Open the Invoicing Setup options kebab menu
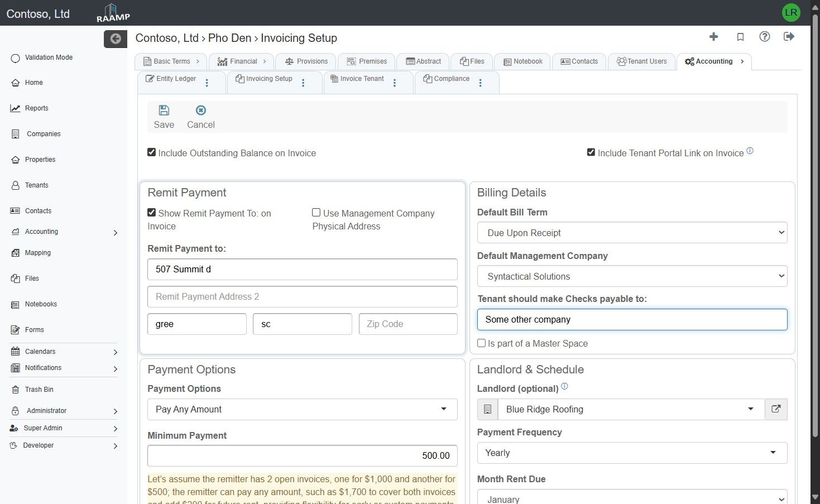 (x=303, y=83)
